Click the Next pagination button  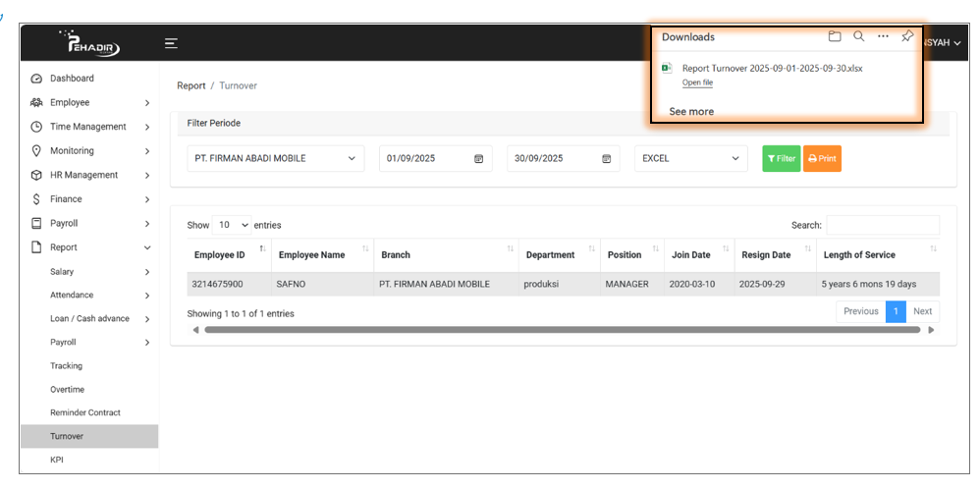922,311
